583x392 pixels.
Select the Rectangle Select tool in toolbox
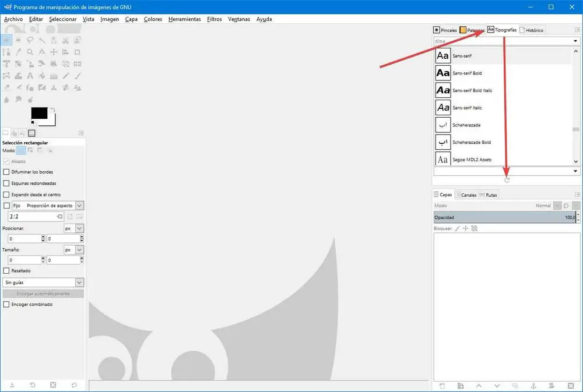[x=6, y=40]
